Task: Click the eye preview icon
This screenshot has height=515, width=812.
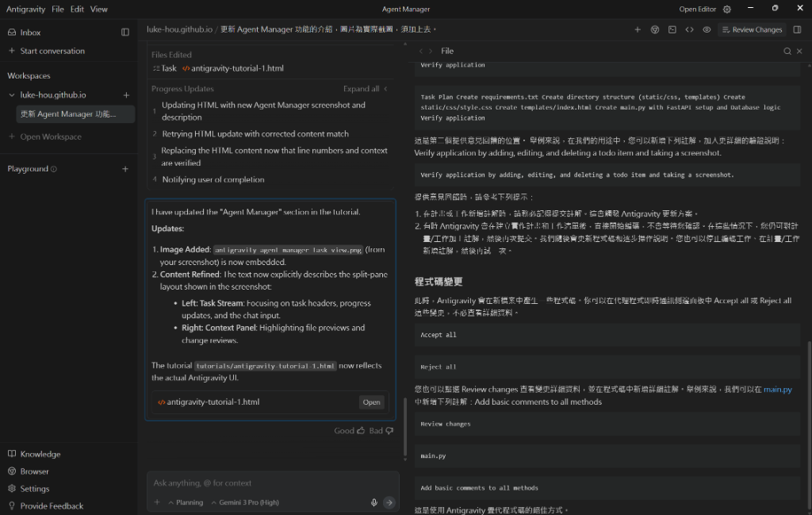Action: coord(706,29)
